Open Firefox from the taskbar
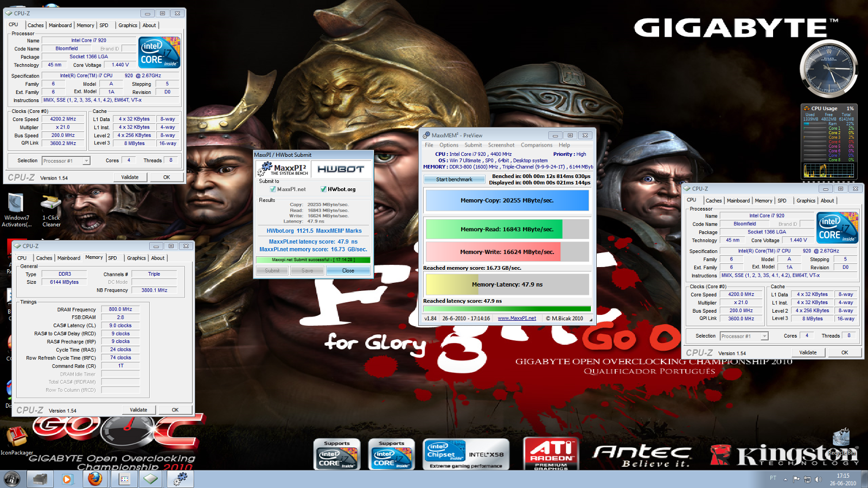This screenshot has height=488, width=868. click(95, 479)
